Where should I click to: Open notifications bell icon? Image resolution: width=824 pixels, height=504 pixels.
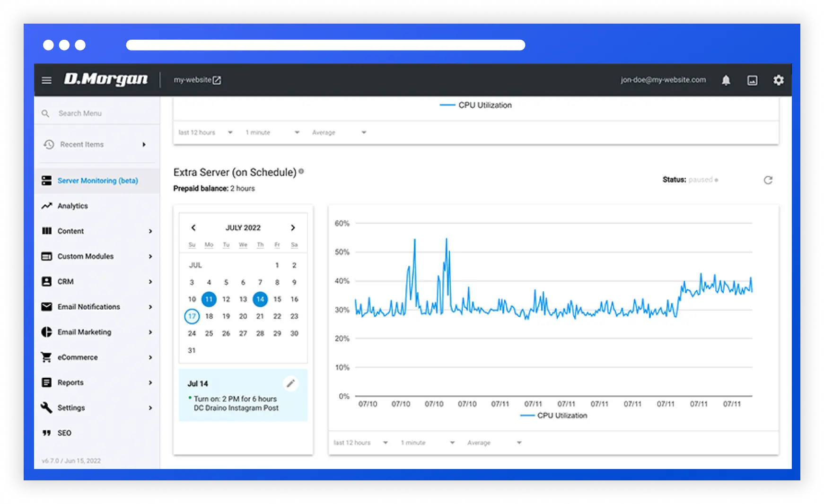click(x=726, y=80)
